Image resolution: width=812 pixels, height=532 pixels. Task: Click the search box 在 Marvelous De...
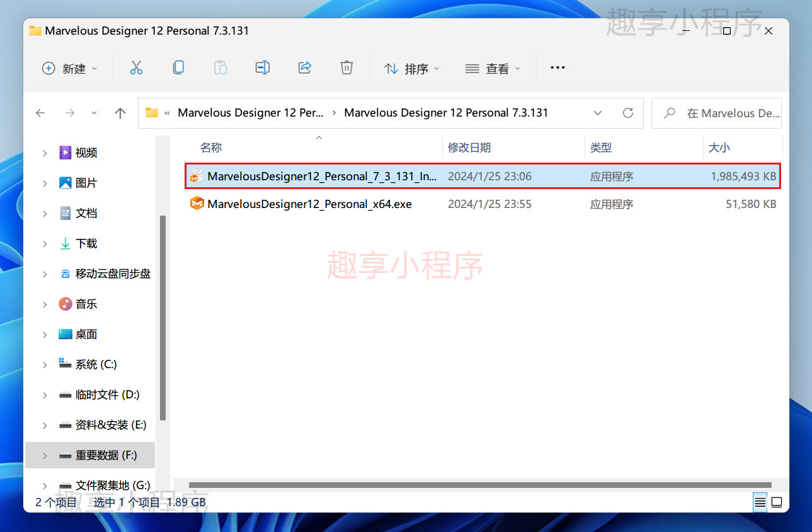716,113
